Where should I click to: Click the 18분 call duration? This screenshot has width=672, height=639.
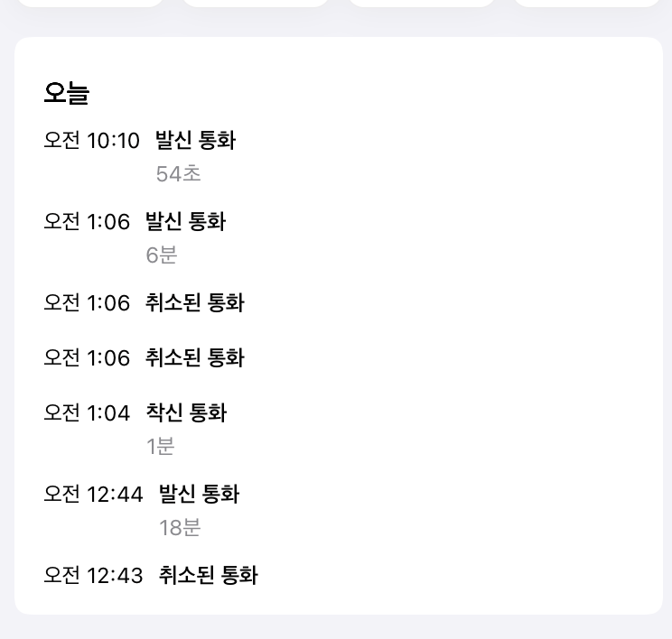coord(180,528)
